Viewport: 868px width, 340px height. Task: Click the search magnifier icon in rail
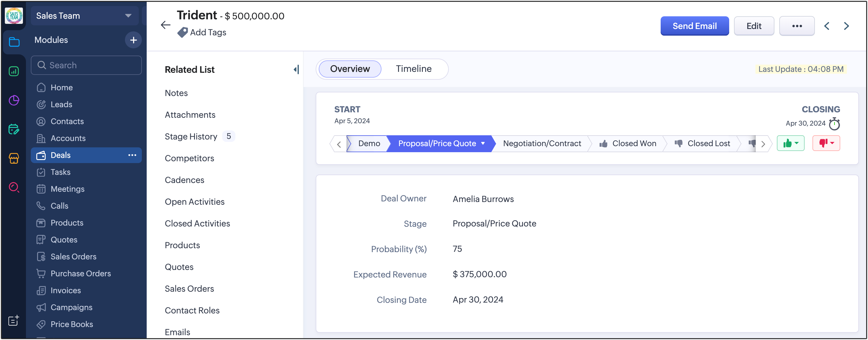click(14, 187)
